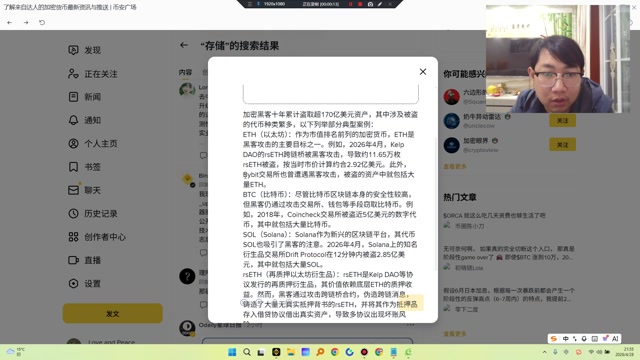Open 创作者中心 creator center
The height and width of the screenshot is (360, 640).
[x=97, y=237]
